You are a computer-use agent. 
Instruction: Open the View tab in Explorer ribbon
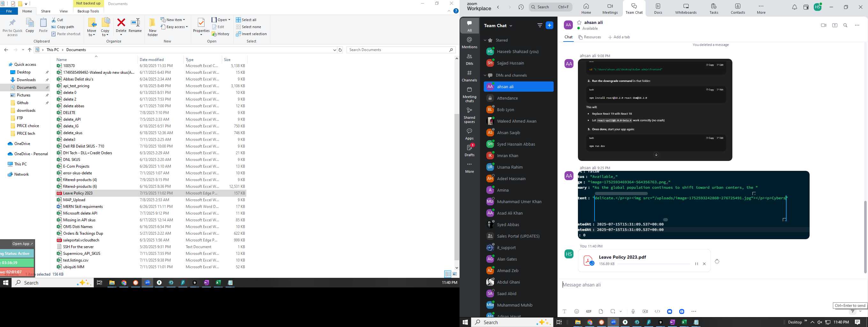(x=64, y=11)
